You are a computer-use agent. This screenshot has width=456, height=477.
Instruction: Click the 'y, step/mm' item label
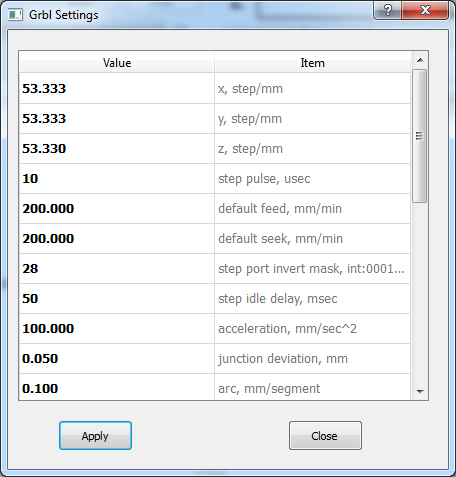click(250, 119)
